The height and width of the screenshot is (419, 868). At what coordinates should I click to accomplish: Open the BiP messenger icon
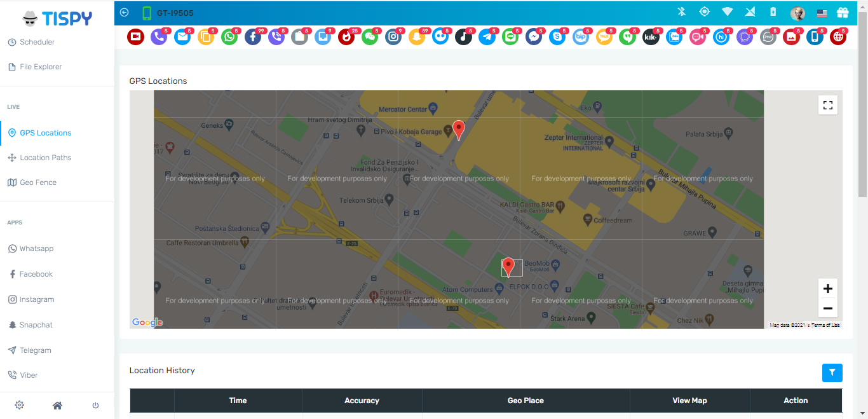tap(581, 37)
